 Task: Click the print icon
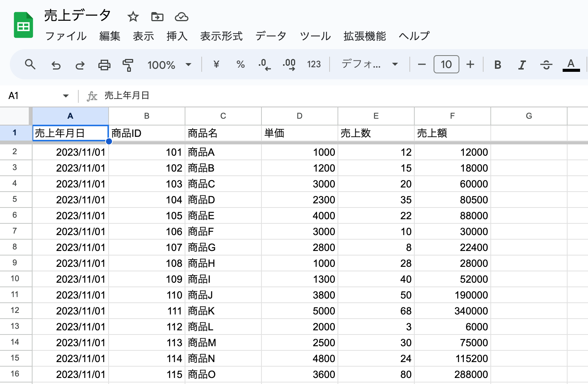coord(104,65)
